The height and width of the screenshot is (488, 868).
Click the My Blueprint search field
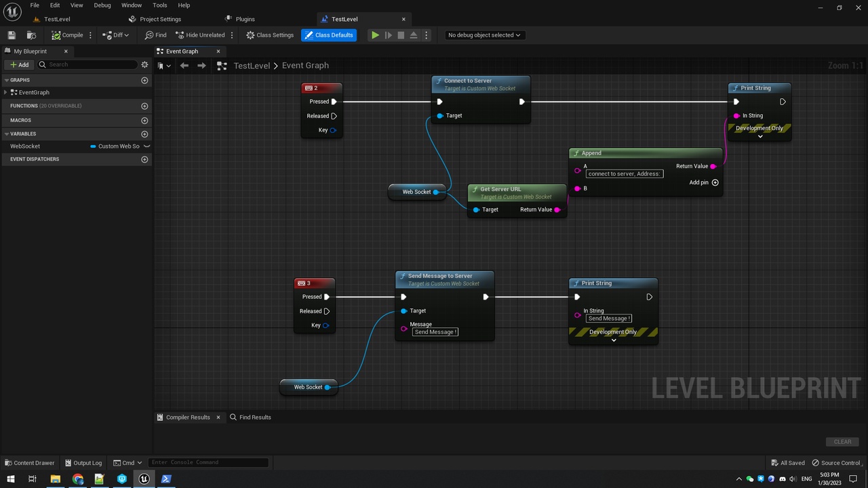coord(92,65)
